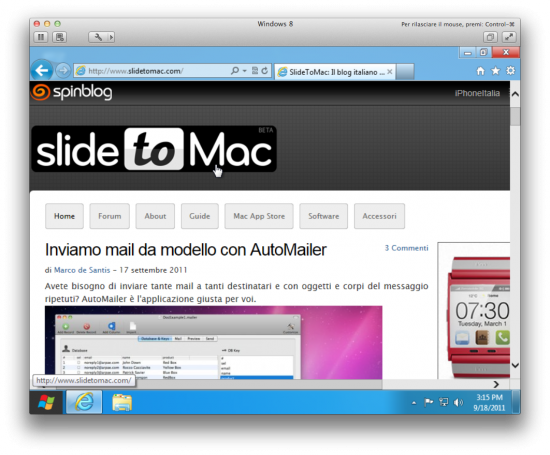Open IE tools gear menu
Viewport: 550px width, 455px height.
pos(510,71)
